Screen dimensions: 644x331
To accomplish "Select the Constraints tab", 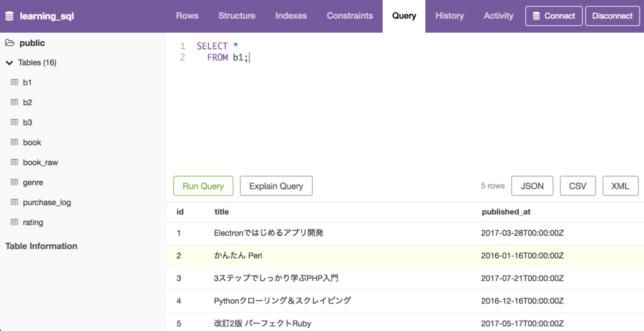I will (x=350, y=16).
